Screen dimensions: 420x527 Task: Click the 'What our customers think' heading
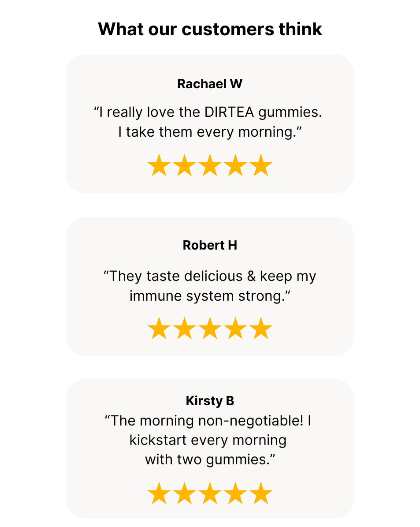click(210, 29)
